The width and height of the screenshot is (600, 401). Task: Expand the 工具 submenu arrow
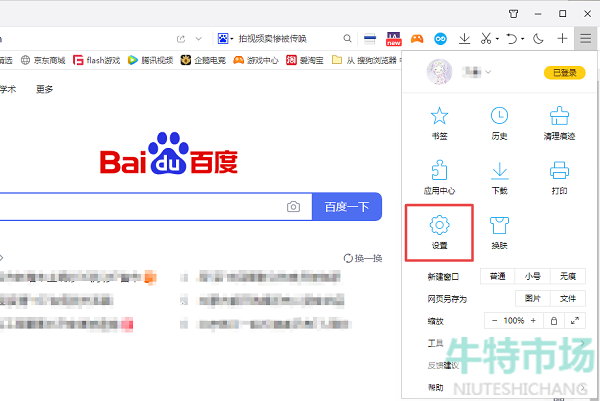(x=582, y=343)
